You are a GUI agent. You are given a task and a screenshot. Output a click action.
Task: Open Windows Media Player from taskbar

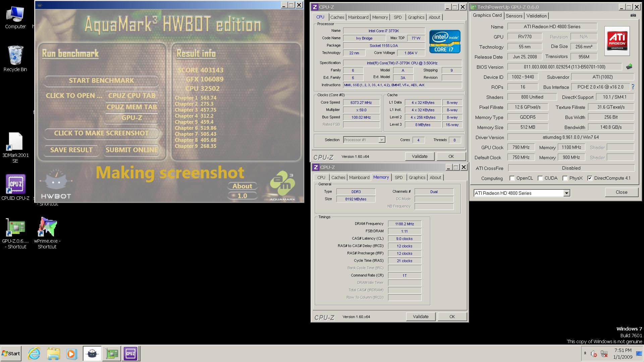[x=71, y=354]
